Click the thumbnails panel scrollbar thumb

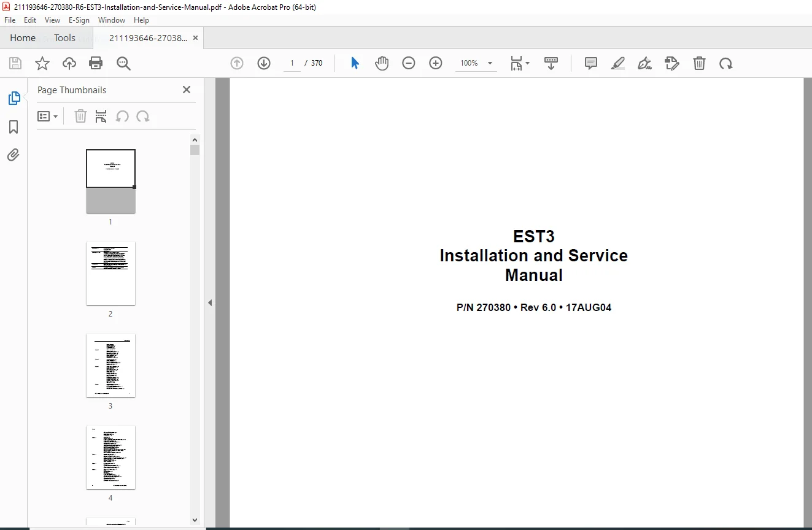pos(195,150)
